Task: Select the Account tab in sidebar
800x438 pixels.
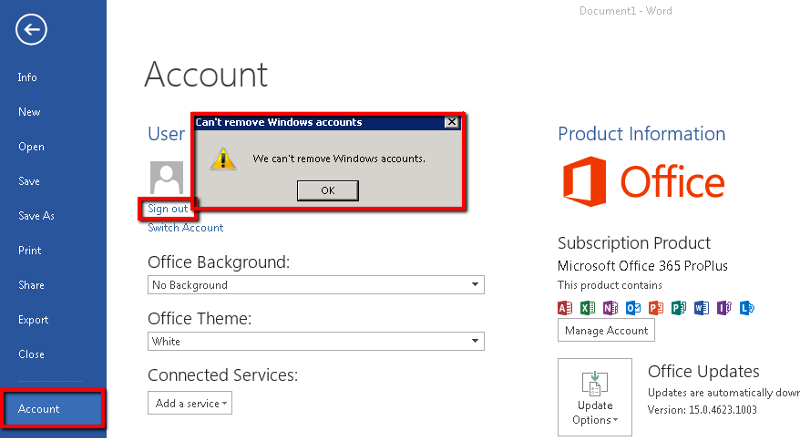Action: 53,408
